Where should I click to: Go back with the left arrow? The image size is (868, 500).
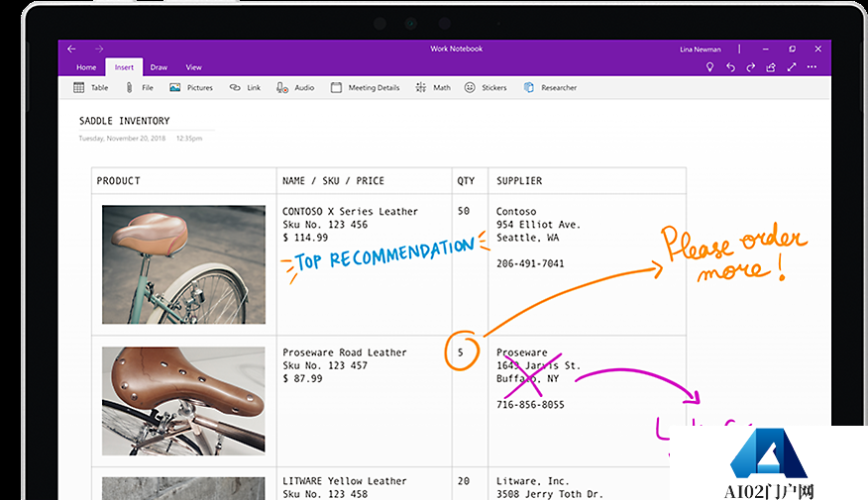pos(71,49)
